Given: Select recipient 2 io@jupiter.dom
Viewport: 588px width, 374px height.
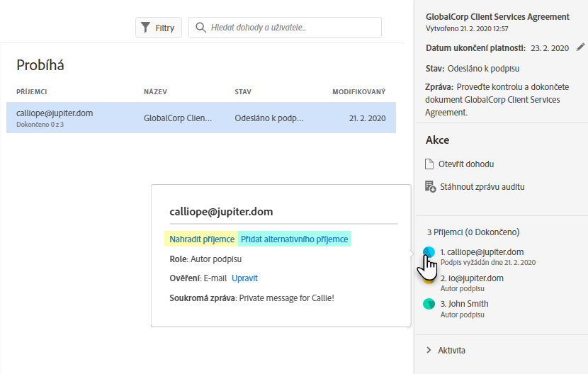Looking at the screenshot, I should [472, 278].
